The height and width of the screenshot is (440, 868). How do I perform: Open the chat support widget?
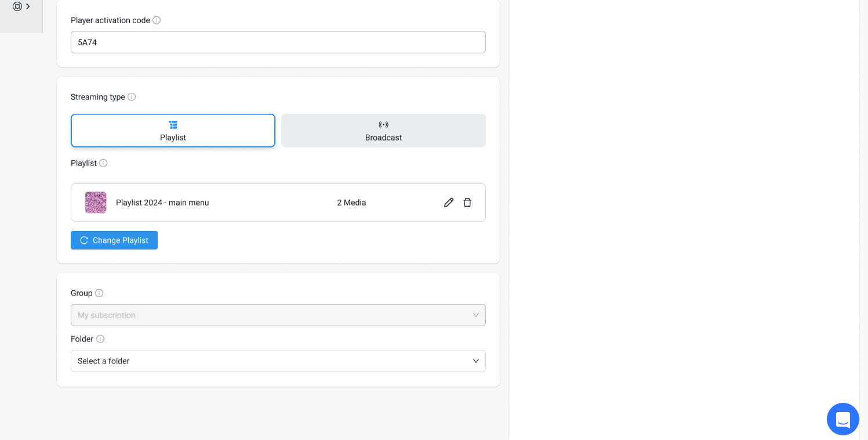[843, 419]
